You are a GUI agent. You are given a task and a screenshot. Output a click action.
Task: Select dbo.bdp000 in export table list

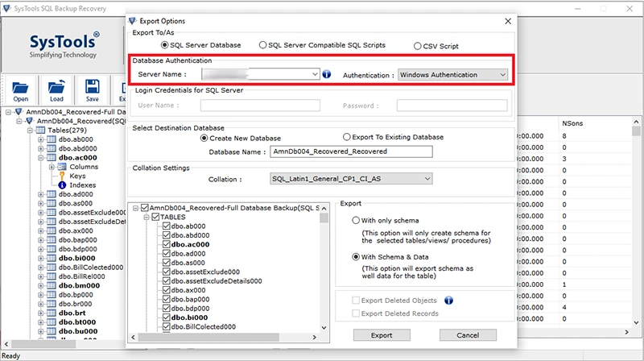pyautogui.click(x=190, y=309)
